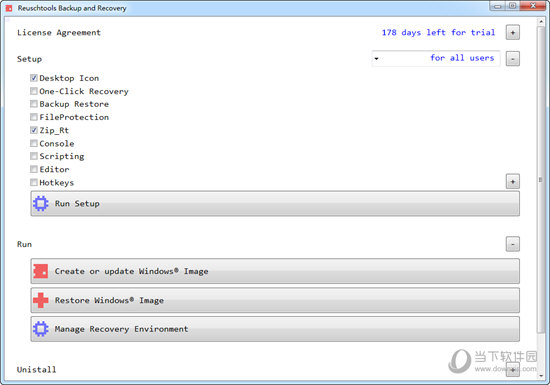Open Manage Recovery Environment
Image resolution: width=550 pixels, height=385 pixels.
[x=275, y=329]
